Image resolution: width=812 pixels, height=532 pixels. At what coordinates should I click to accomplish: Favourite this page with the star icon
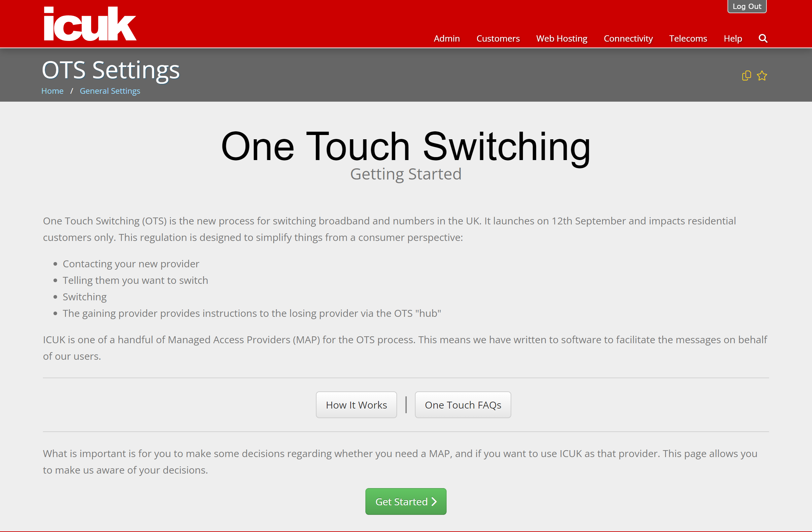[x=761, y=75]
